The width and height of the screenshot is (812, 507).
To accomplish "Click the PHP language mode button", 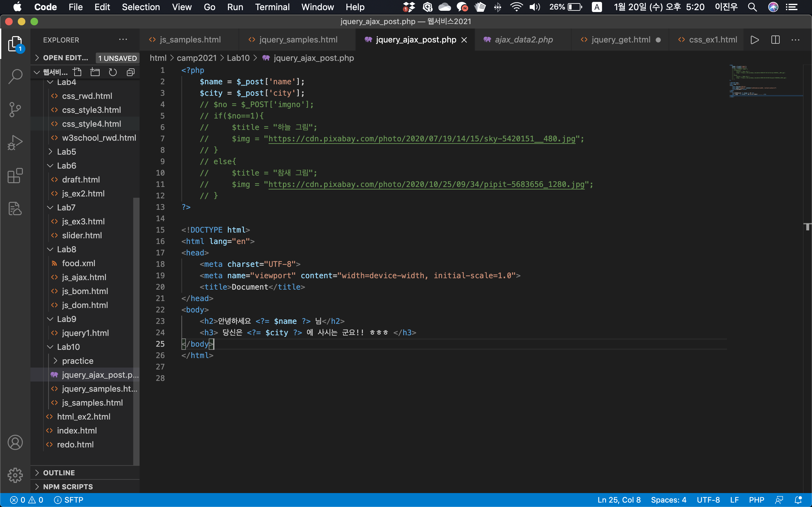I will 756,500.
